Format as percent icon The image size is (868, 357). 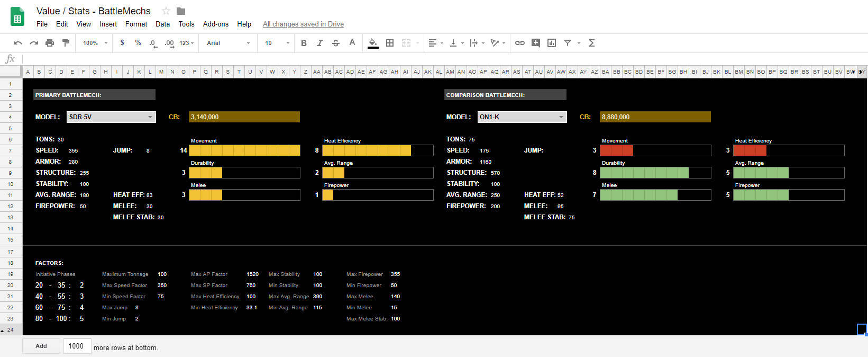[138, 43]
